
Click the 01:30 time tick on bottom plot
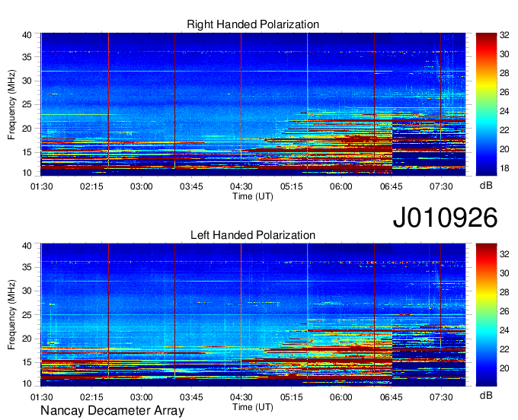point(42,397)
